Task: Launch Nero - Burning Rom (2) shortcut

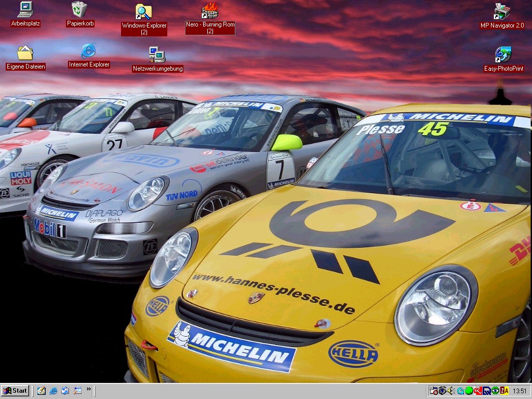Action: tap(210, 19)
